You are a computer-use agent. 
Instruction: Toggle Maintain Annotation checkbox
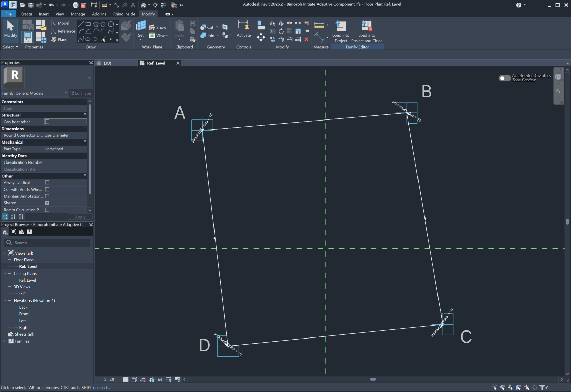coord(47,196)
